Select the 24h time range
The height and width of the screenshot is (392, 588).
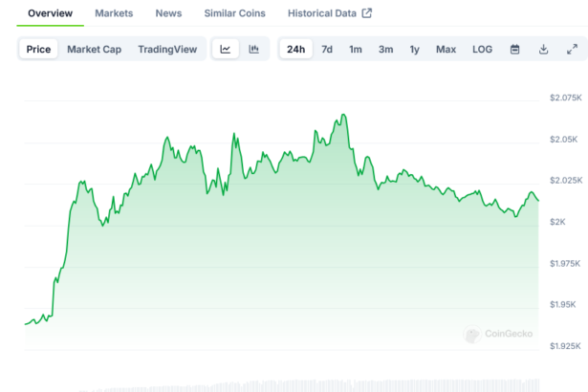(296, 50)
